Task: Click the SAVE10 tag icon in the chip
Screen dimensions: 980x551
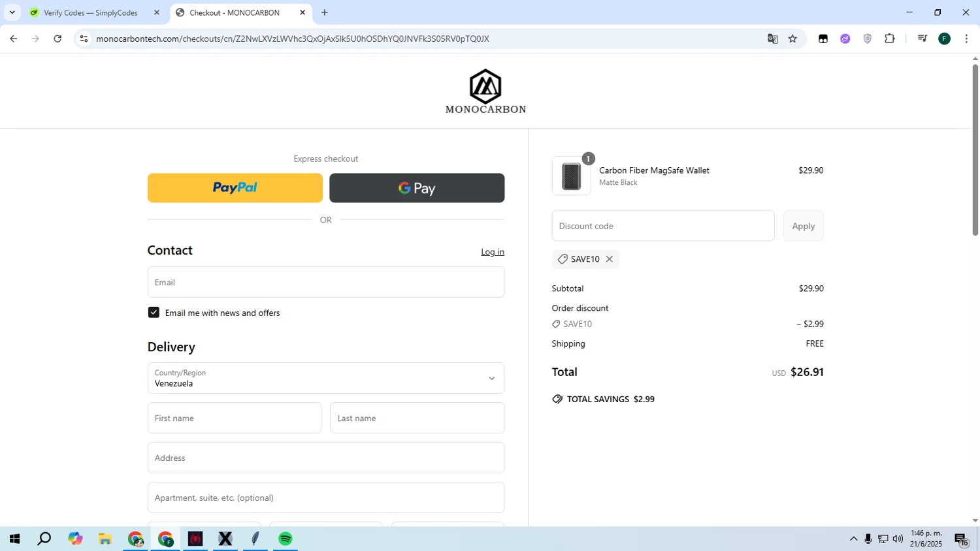Action: pyautogui.click(x=563, y=259)
